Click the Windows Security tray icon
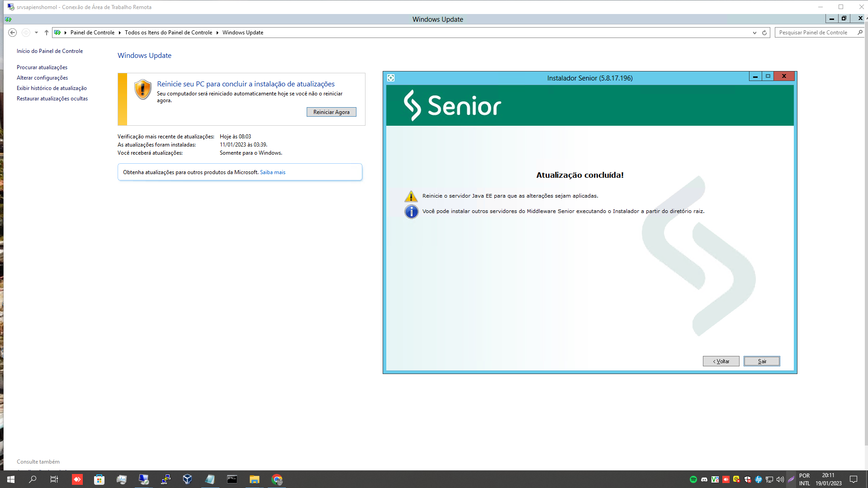 point(747,479)
